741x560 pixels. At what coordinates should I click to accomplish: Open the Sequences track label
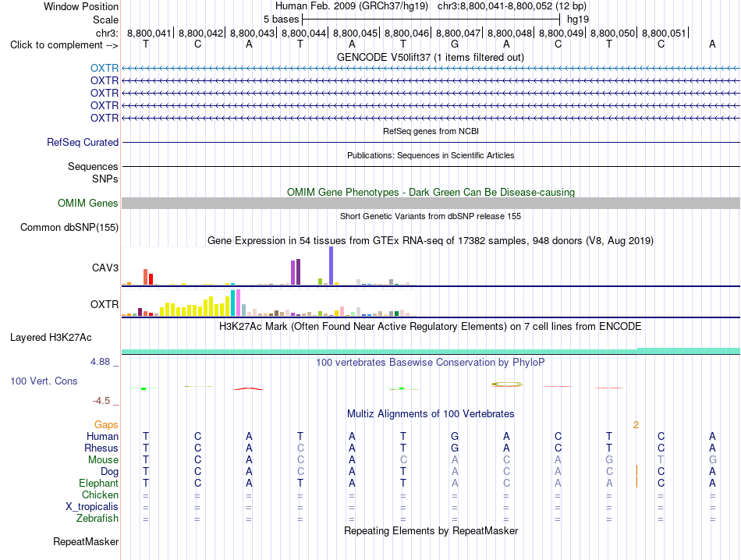pos(93,166)
